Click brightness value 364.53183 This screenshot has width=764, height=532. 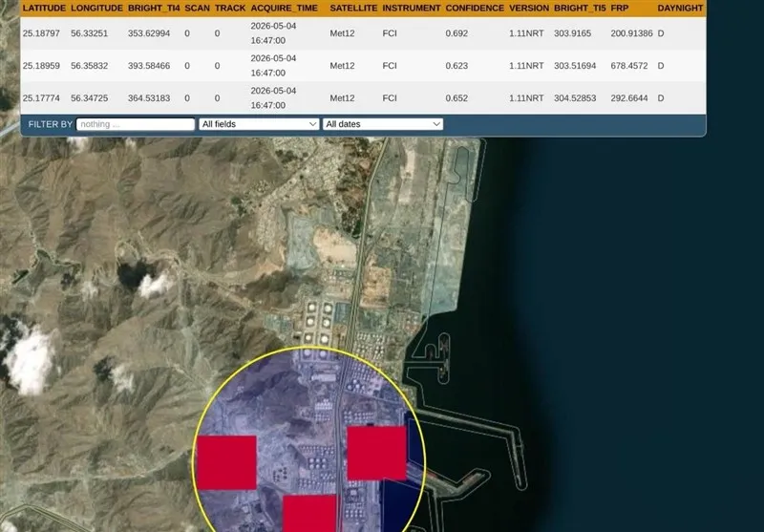pos(149,98)
